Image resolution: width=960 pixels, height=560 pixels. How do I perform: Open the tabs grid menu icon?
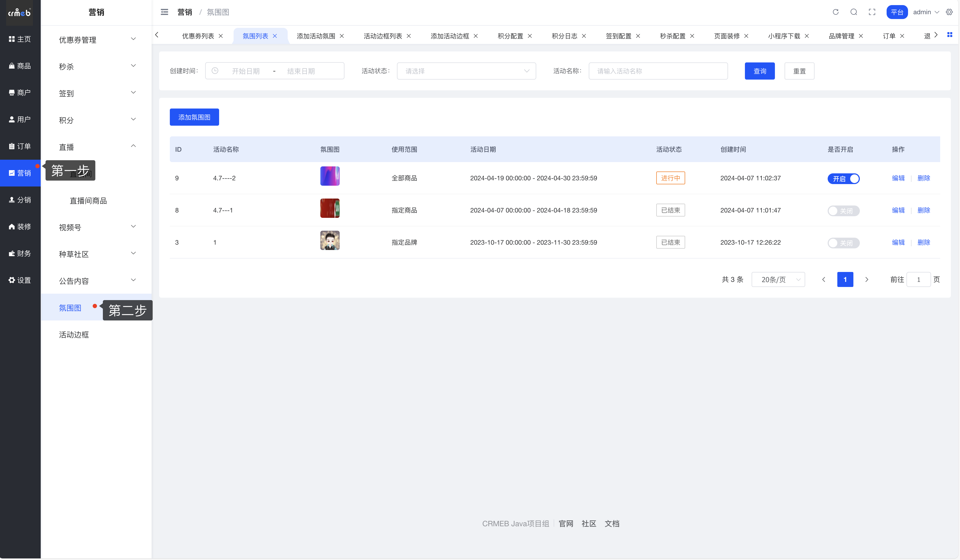click(x=950, y=35)
